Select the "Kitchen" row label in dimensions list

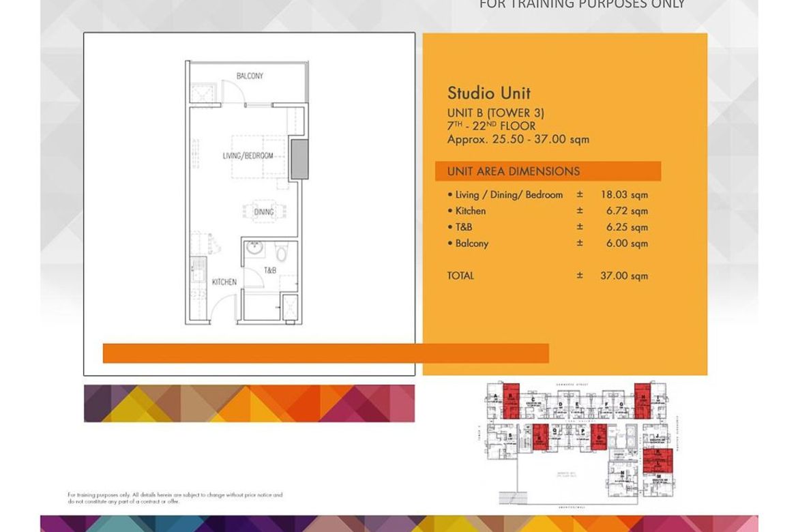(x=470, y=211)
